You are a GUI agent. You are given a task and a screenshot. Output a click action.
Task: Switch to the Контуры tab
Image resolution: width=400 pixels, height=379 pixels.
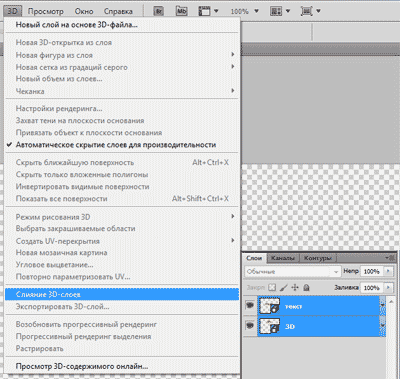[318, 258]
